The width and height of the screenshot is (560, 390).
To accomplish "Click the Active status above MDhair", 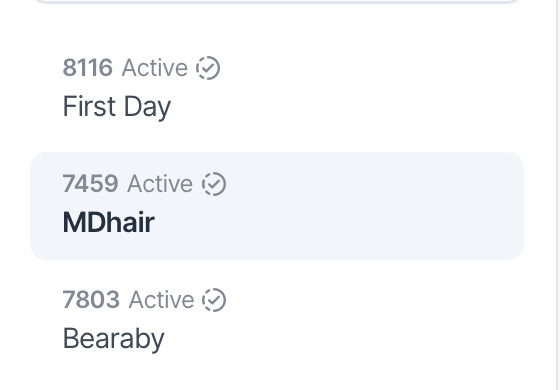I will pos(160,184).
